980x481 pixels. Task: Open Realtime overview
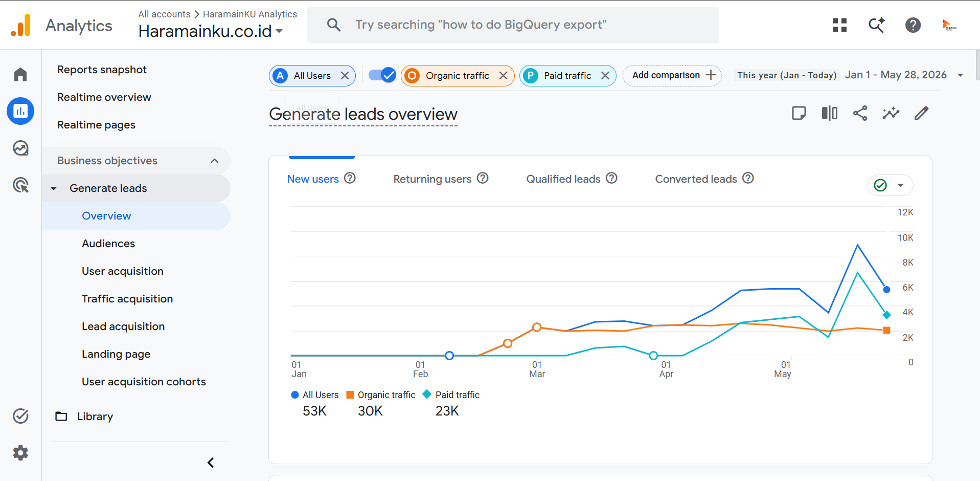pyautogui.click(x=104, y=97)
